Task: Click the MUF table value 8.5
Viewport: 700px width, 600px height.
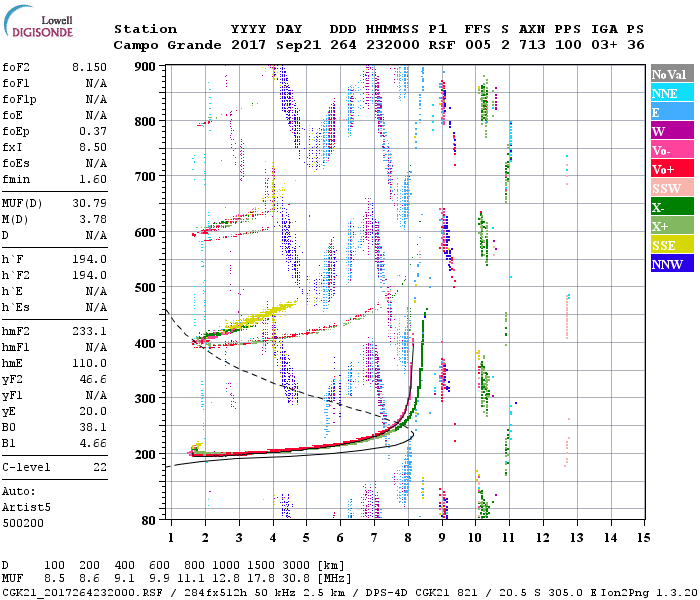Action: pyautogui.click(x=54, y=579)
